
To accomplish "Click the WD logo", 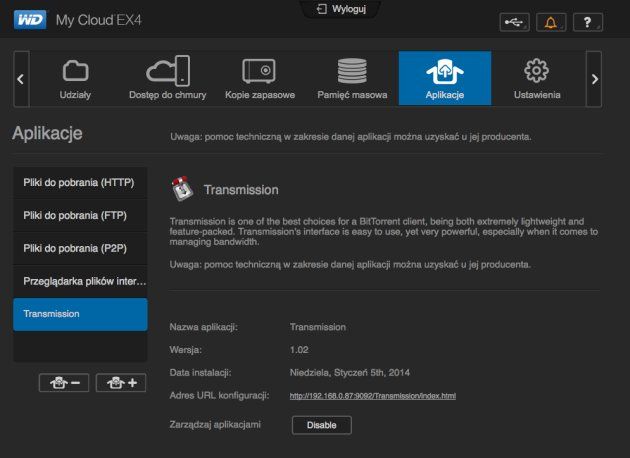I will pos(30,20).
